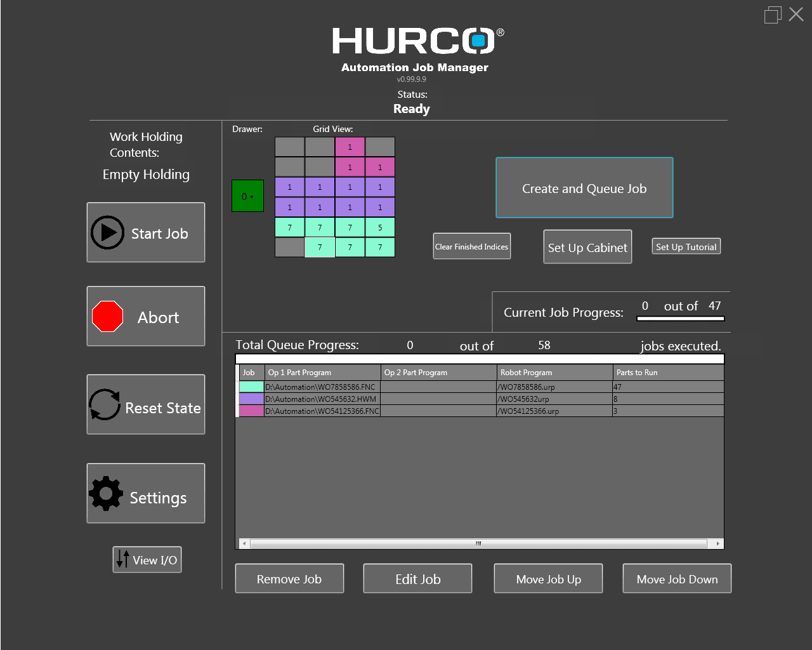Click the /WO54125366.urp robot program cell
This screenshot has height=650, width=812.
(554, 411)
